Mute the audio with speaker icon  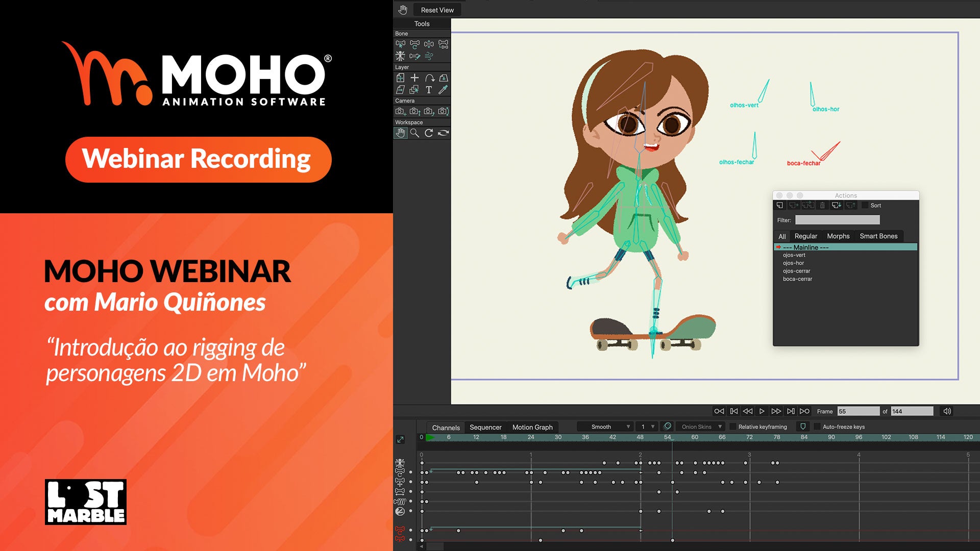(x=947, y=411)
